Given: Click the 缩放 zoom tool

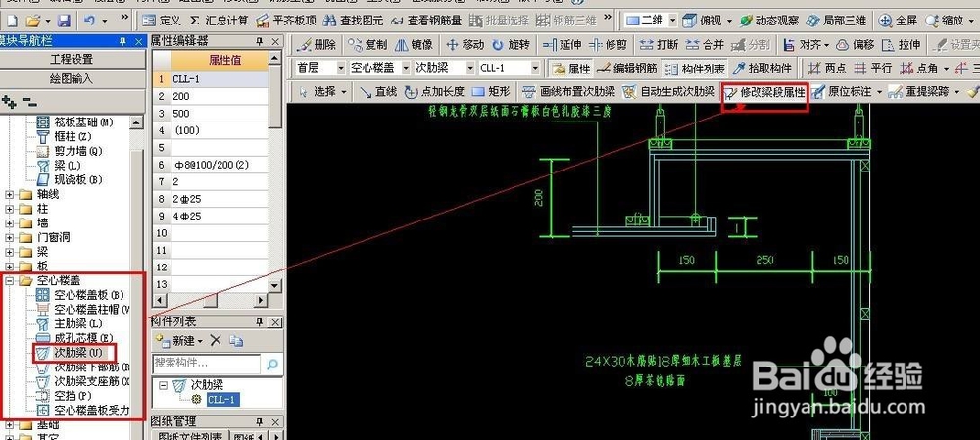Looking at the screenshot, I should tap(945, 22).
